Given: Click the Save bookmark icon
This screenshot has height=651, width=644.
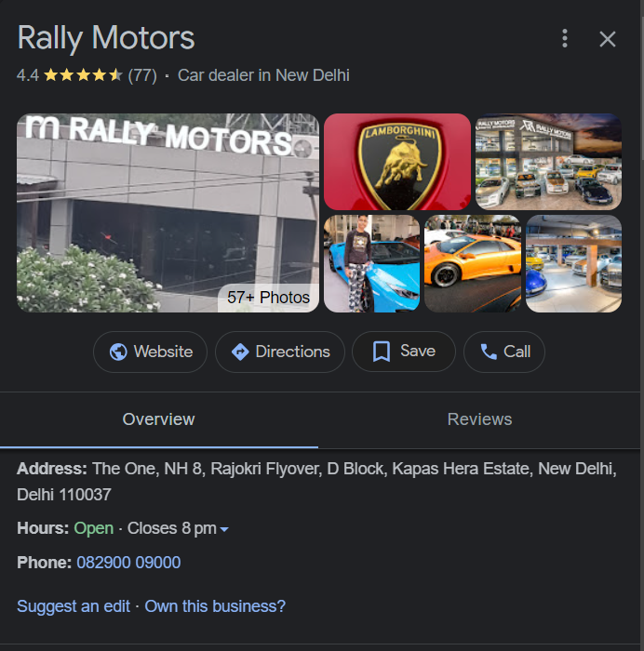Looking at the screenshot, I should [381, 352].
